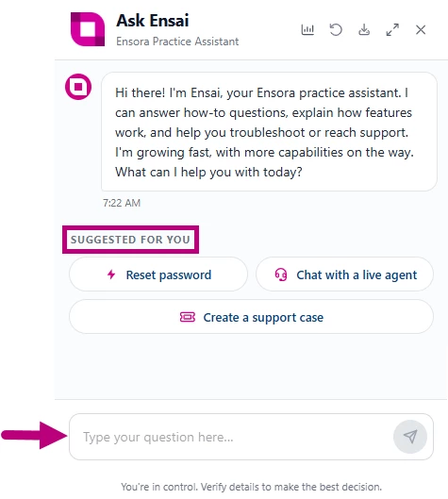This screenshot has height=499, width=448.
Task: Click the ticket icon on Create a support case
Action: 188,317
